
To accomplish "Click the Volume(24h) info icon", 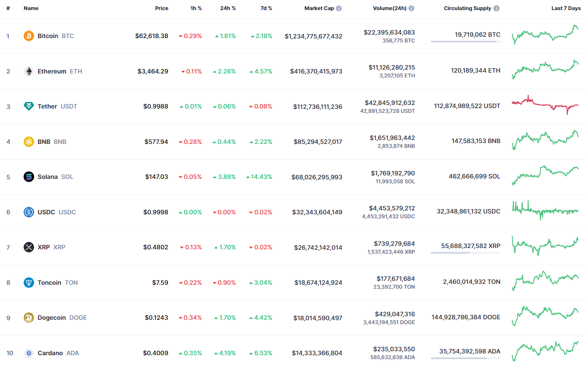I will pyautogui.click(x=411, y=8).
